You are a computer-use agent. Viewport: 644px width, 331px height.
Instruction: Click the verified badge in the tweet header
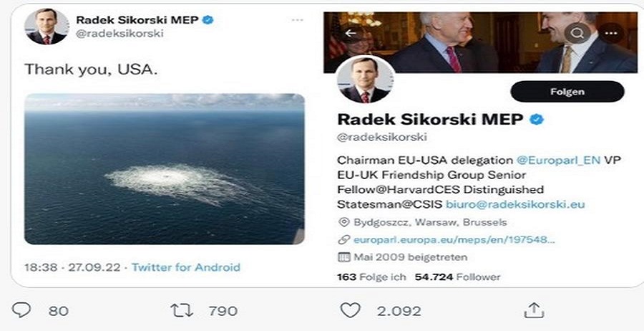(208, 20)
